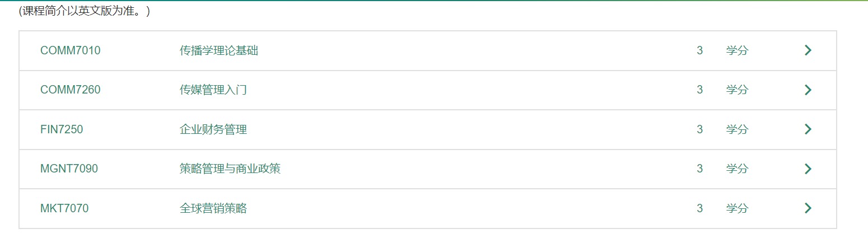Click the credit number 3 for MKT7070
868x252 pixels.
tap(700, 208)
